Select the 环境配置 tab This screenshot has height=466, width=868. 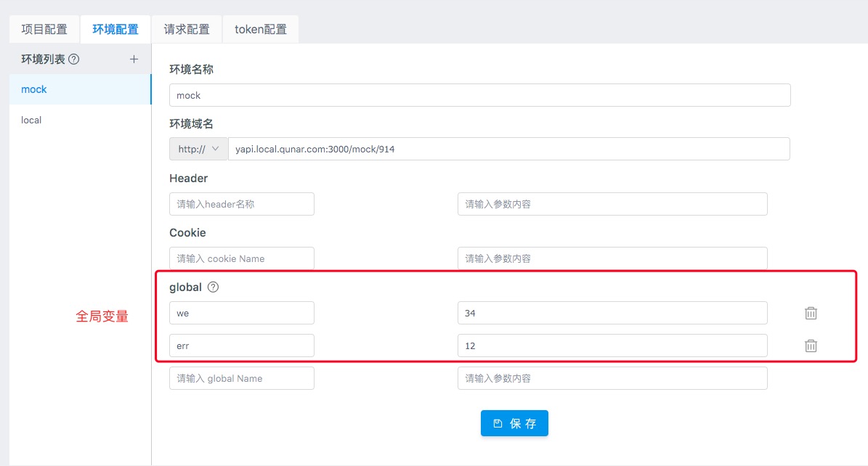coord(115,29)
